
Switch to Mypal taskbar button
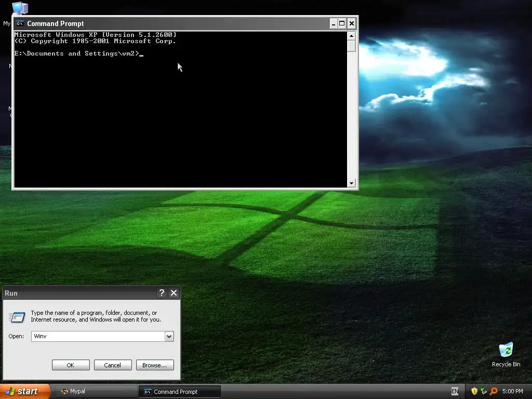tap(96, 392)
